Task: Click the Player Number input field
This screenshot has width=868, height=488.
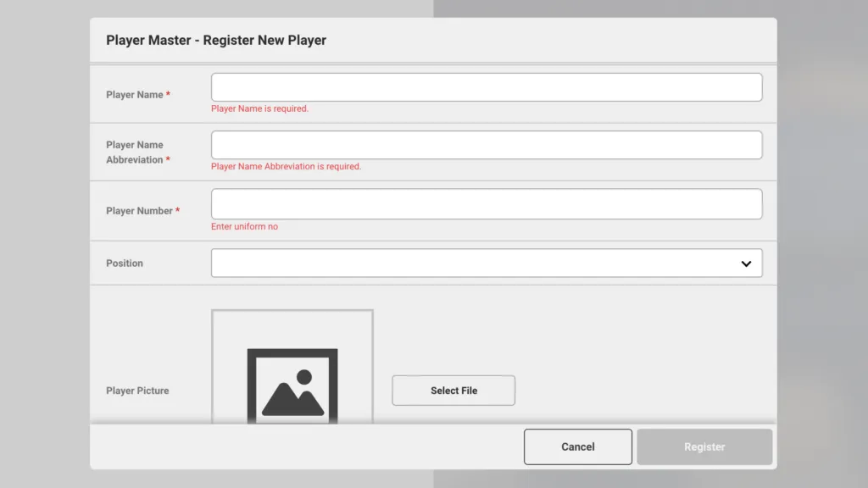Action: (x=486, y=204)
